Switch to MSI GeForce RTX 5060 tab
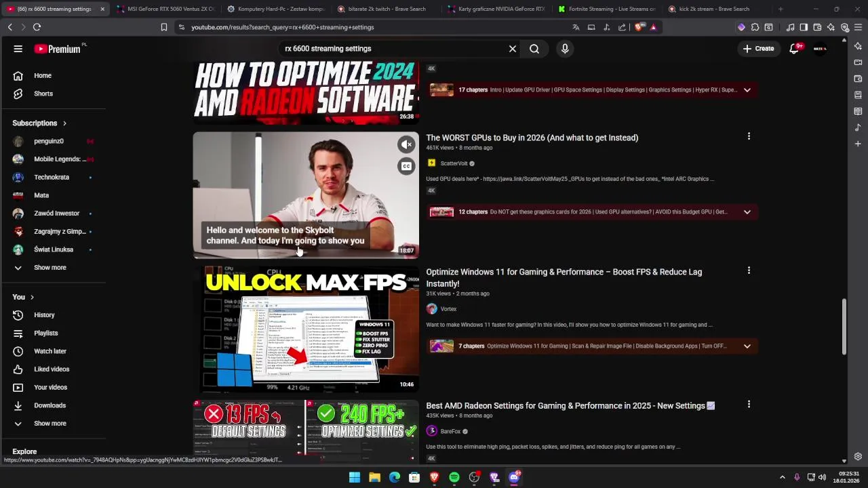 click(x=164, y=9)
